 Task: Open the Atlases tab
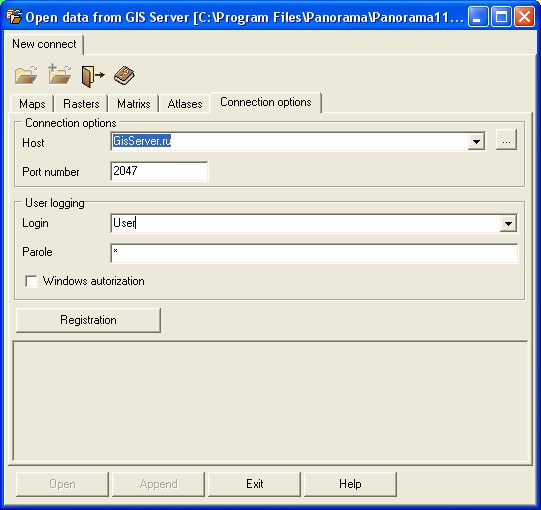[185, 104]
